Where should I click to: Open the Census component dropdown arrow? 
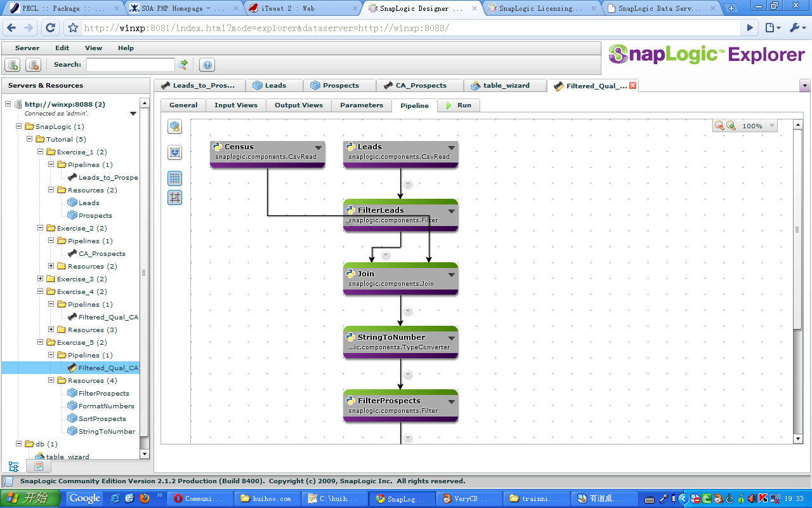[318, 147]
